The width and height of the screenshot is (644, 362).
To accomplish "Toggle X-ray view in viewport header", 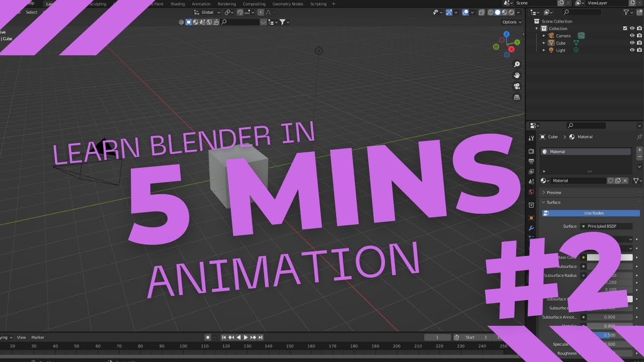I will [x=481, y=12].
